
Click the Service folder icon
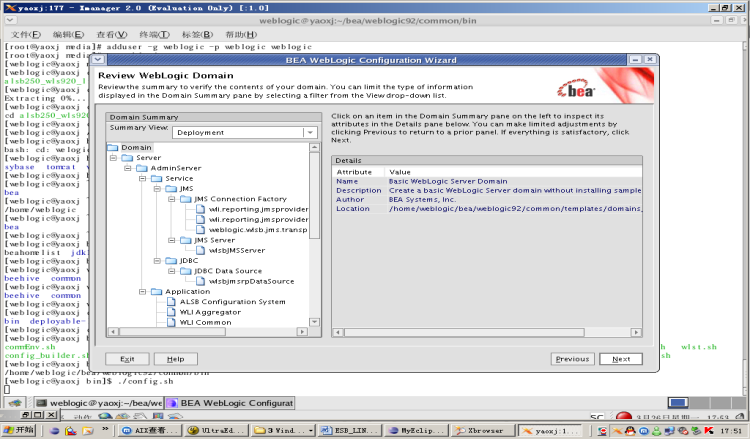157,178
